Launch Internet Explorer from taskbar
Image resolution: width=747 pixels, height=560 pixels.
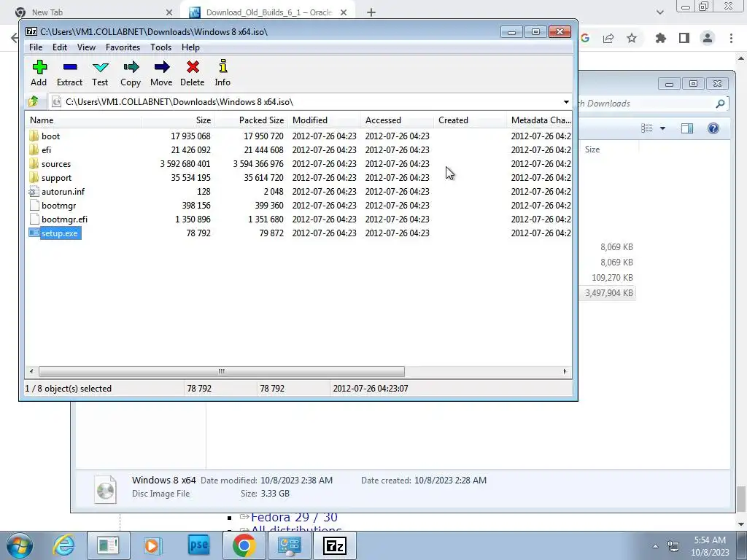(x=64, y=545)
